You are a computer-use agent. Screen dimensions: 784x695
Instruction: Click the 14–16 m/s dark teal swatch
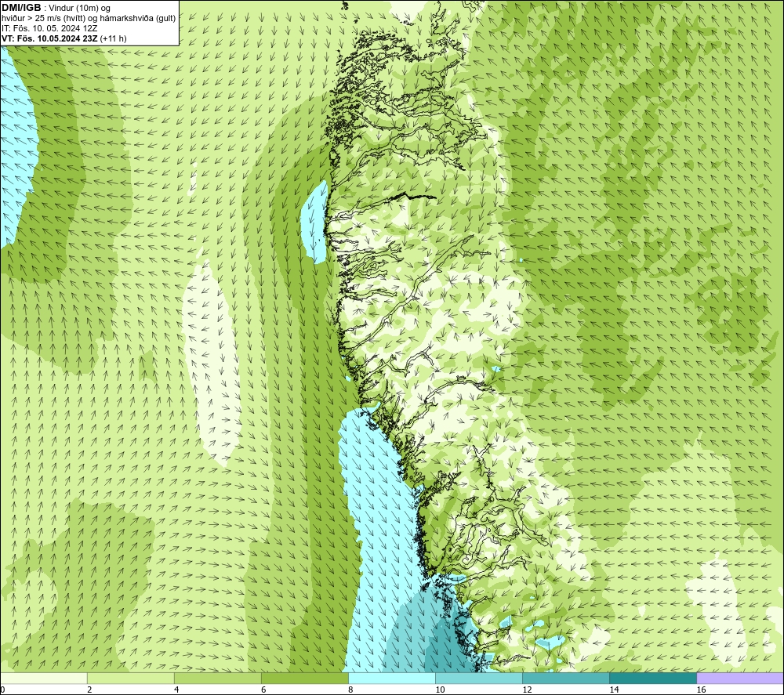(x=652, y=678)
